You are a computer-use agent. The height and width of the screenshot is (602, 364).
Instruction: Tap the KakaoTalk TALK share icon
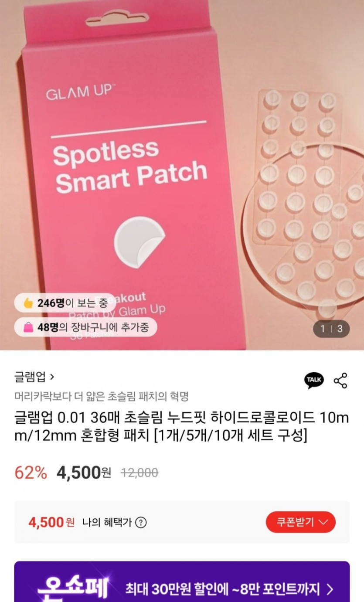(x=314, y=380)
